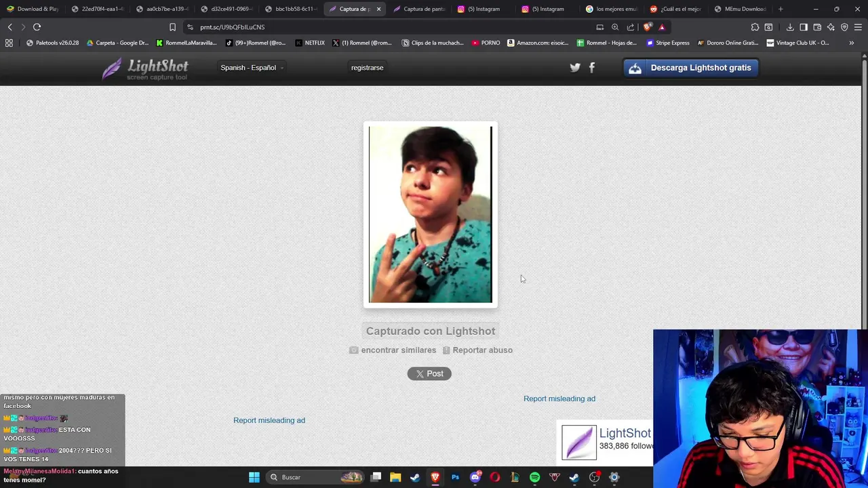
Task: Open Discord from the taskbar
Action: tap(475, 477)
